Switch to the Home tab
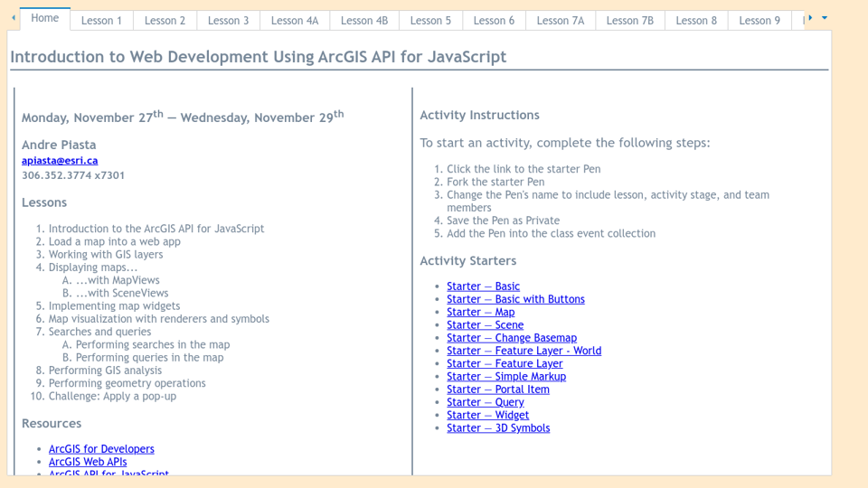Viewport: 868px width, 488px height. click(x=44, y=18)
